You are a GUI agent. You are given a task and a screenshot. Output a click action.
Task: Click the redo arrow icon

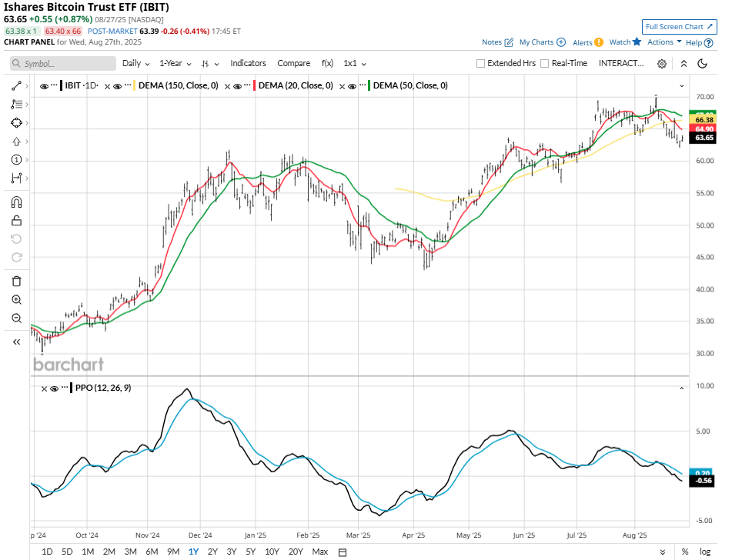tap(16, 257)
